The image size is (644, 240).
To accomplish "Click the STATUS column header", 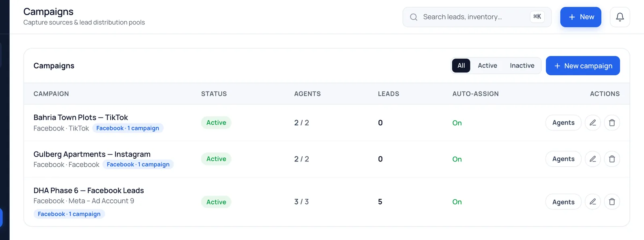I will click(214, 94).
